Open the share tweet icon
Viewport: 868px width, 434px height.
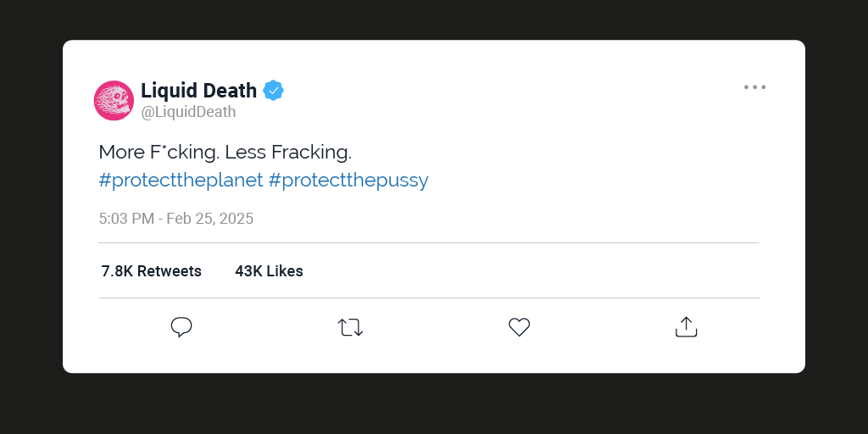(x=686, y=327)
